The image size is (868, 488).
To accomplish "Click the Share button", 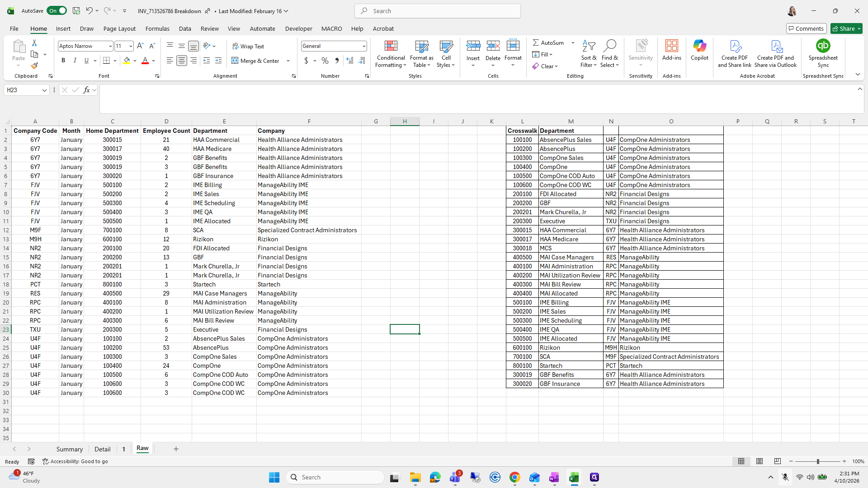I will point(846,28).
